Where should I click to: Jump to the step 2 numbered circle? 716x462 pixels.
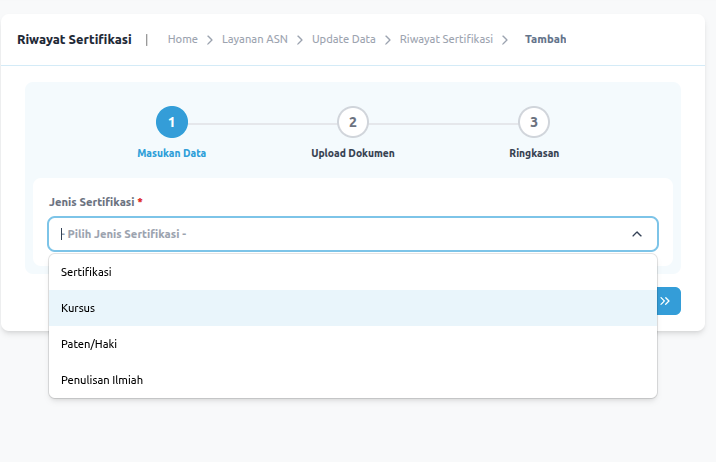[x=353, y=122]
